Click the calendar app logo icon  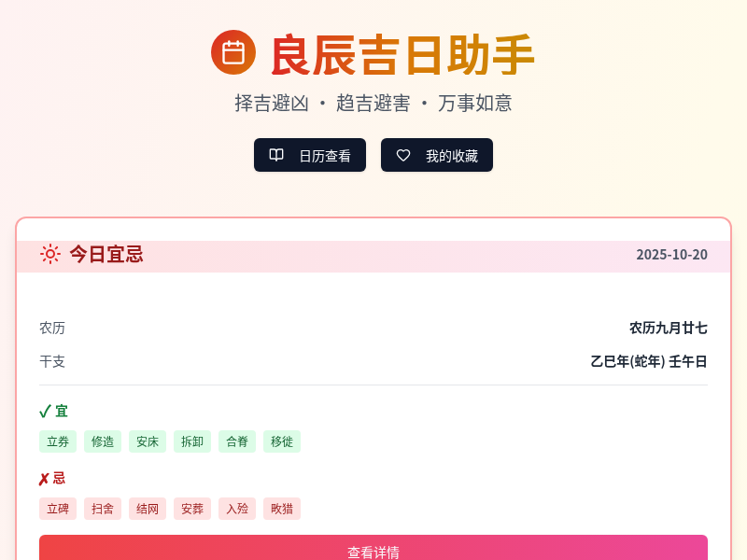click(x=233, y=52)
